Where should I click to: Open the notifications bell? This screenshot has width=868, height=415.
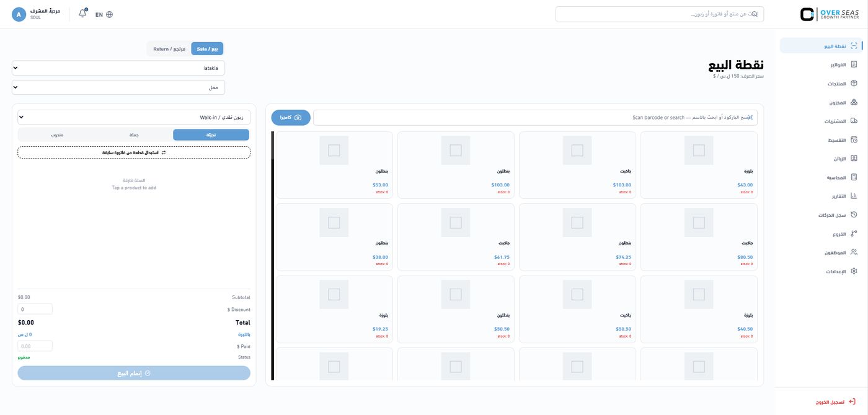click(82, 14)
